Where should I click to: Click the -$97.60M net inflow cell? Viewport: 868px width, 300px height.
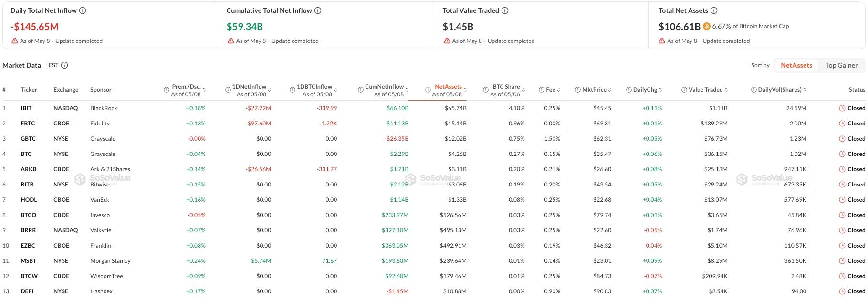pyautogui.click(x=258, y=124)
